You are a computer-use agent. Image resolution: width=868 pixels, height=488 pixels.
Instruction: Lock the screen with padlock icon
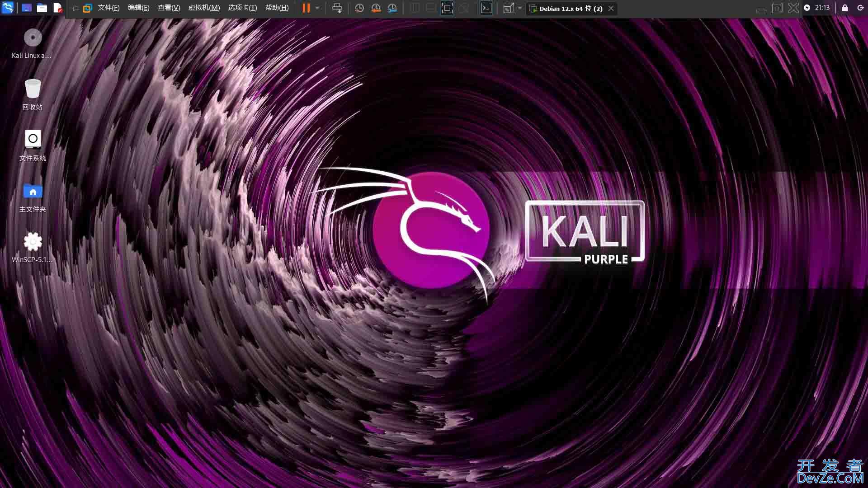point(844,8)
